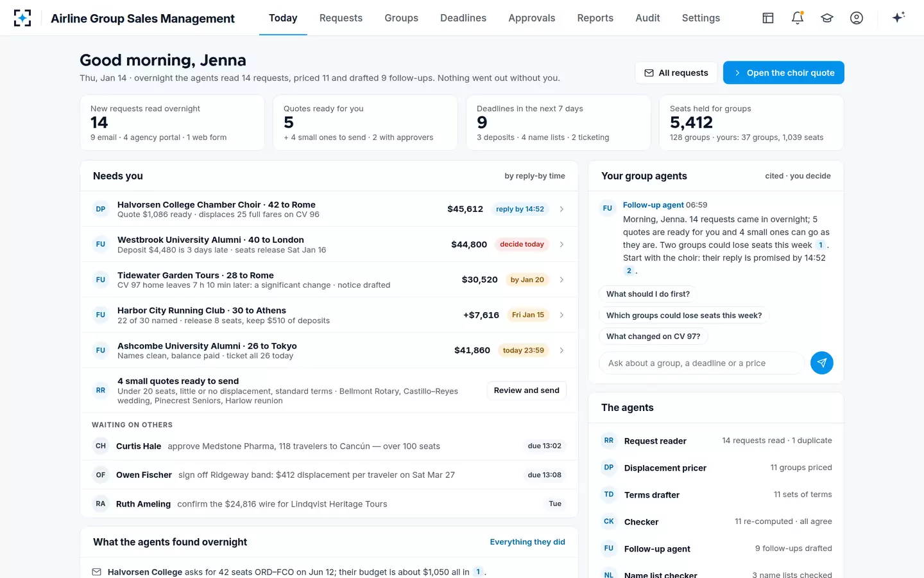Click the envelope icon beside Halvorsen College finding
The width and height of the screenshot is (924, 578).
click(97, 572)
